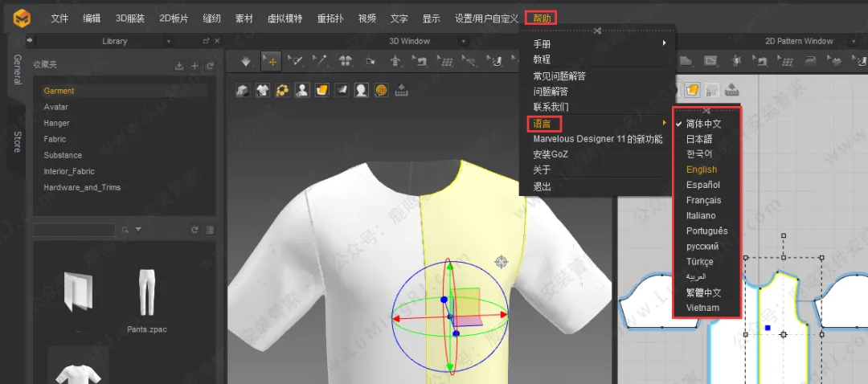Open the Library panel dropdown arrow

click(x=168, y=41)
